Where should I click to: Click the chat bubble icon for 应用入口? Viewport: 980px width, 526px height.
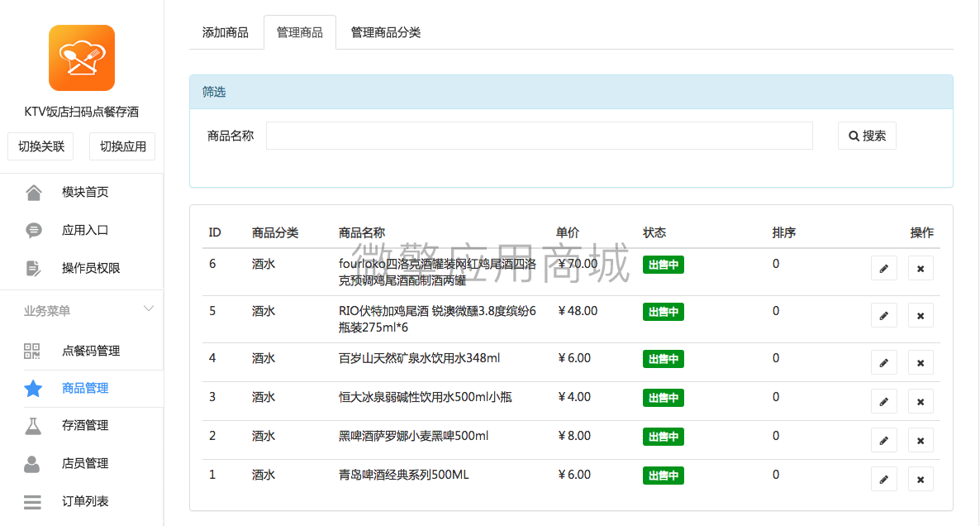pyautogui.click(x=34, y=230)
